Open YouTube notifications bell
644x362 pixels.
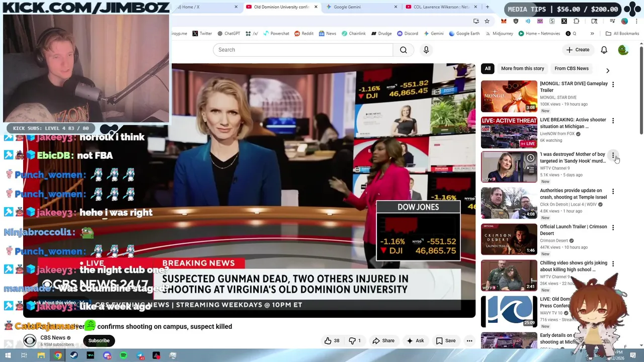click(604, 50)
